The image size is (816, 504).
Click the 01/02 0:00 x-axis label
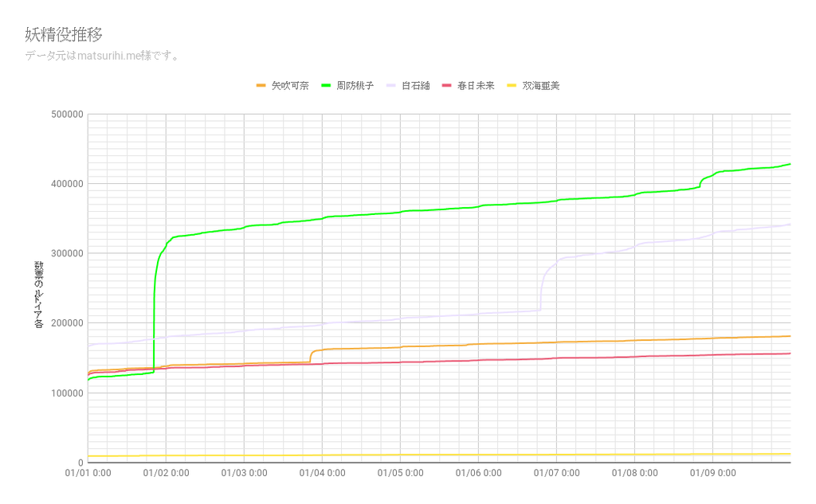click(166, 473)
